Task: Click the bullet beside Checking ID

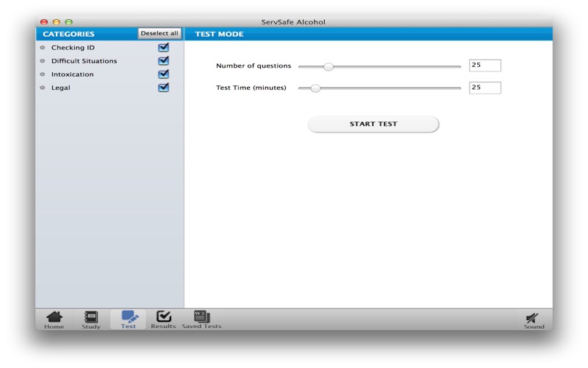Action: point(43,48)
